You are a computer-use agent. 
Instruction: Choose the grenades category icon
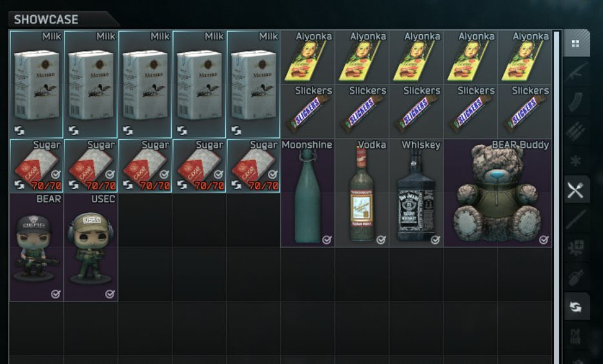point(576,277)
